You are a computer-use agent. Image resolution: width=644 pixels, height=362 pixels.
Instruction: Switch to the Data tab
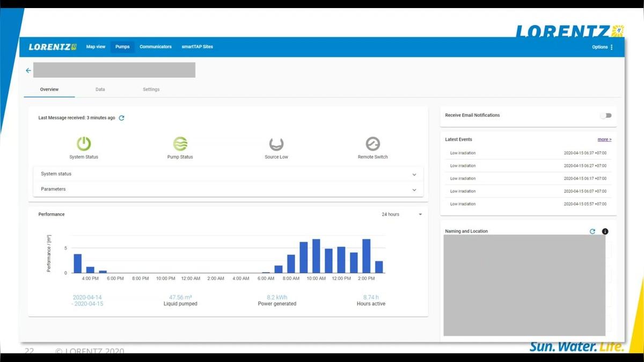click(100, 89)
